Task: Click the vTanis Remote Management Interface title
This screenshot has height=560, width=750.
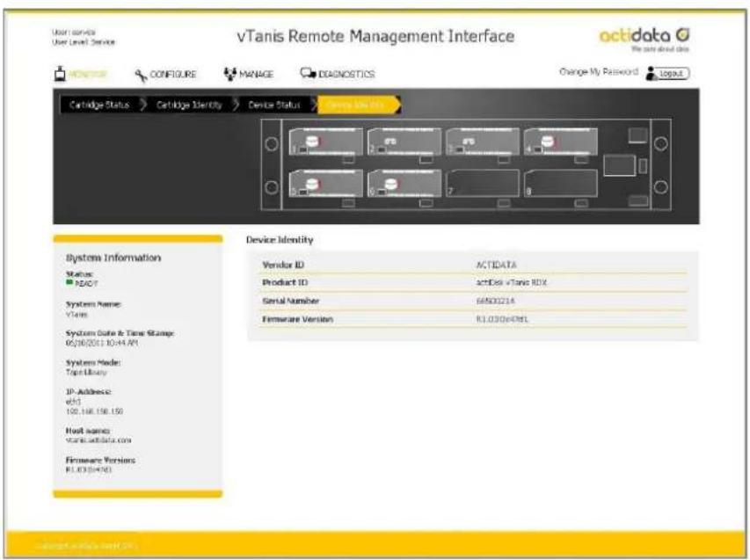Action: pyautogui.click(x=375, y=36)
